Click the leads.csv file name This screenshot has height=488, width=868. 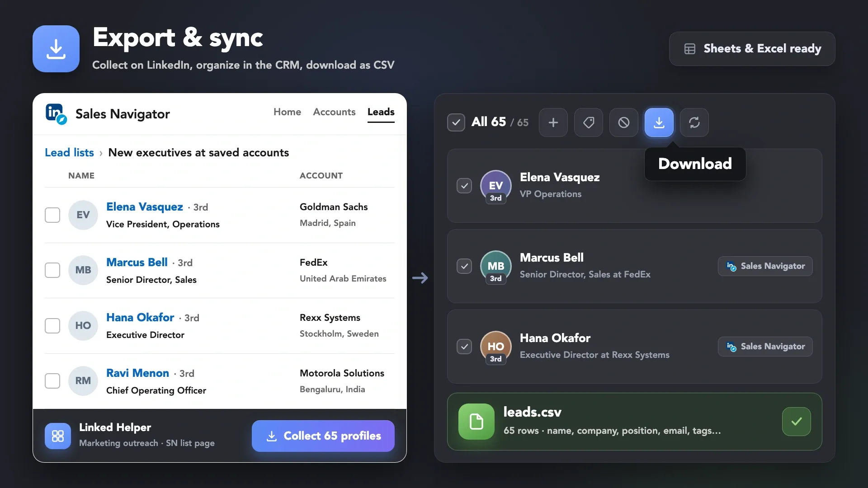click(x=533, y=412)
